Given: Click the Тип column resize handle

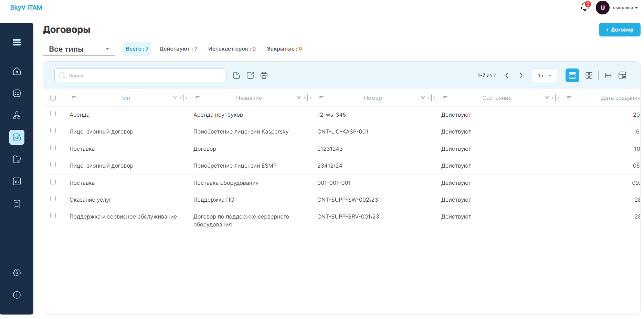Looking at the screenshot, I should [x=184, y=98].
